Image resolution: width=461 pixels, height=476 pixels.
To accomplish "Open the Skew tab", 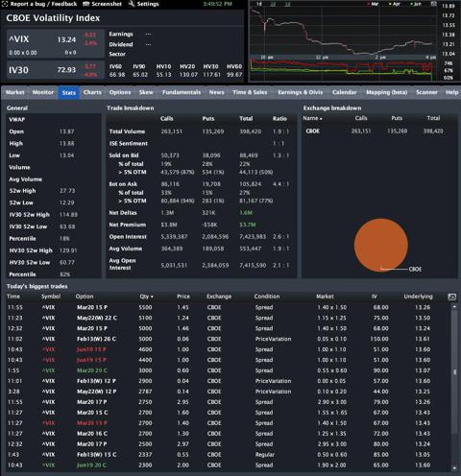I will click(146, 92).
